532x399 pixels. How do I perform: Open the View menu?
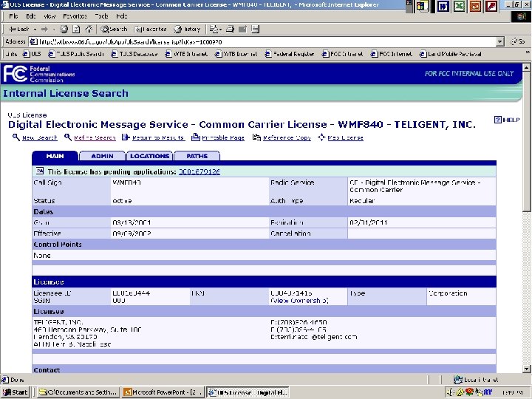tap(50, 16)
